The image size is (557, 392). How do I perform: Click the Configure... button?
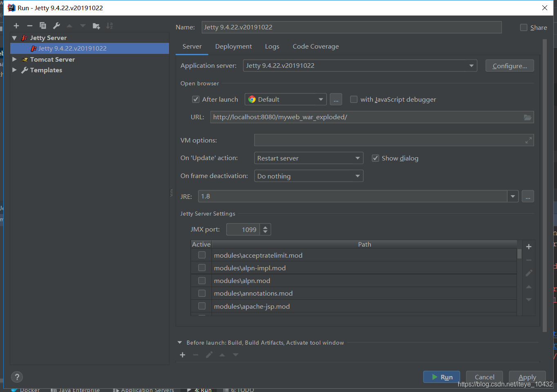pyautogui.click(x=510, y=66)
